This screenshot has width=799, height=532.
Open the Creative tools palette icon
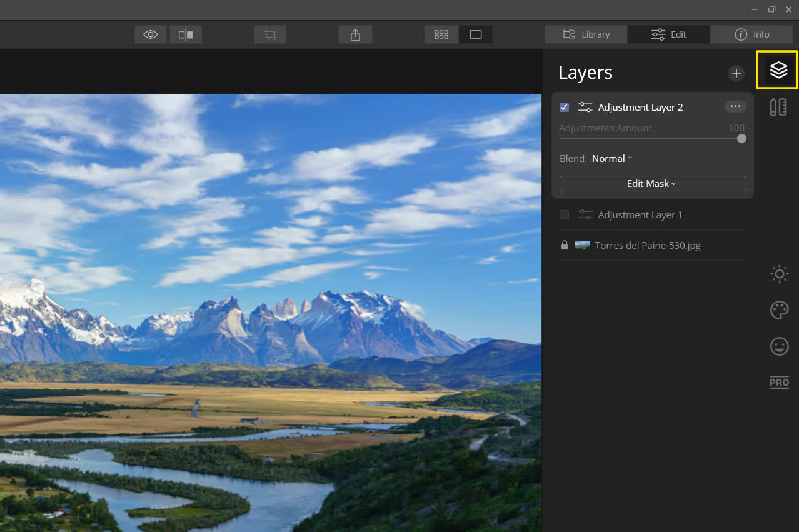click(x=779, y=310)
